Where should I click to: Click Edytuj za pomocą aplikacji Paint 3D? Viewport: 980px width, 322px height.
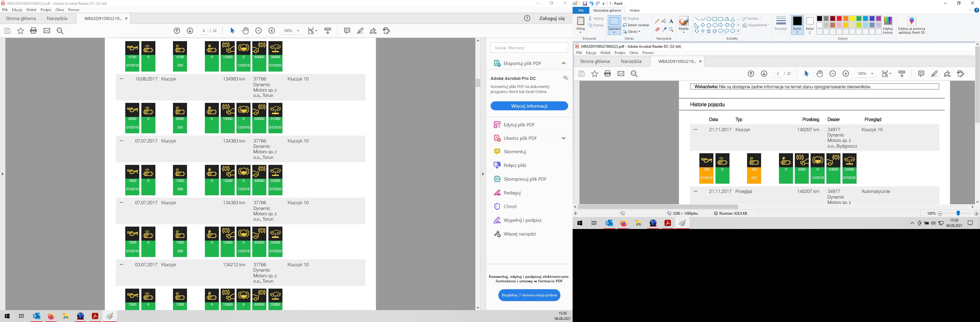[911, 25]
